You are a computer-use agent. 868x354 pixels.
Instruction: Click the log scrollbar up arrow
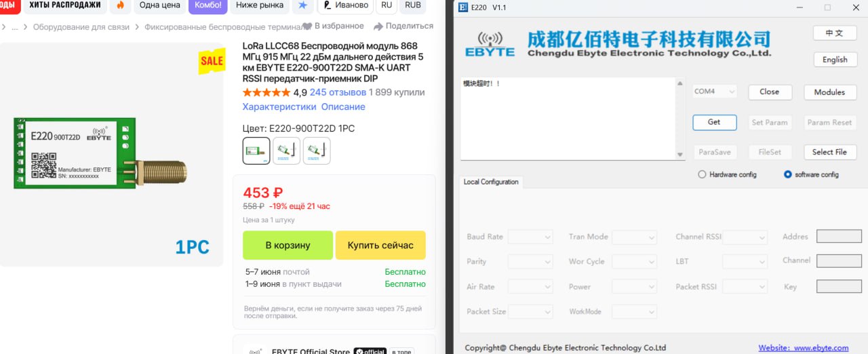click(680, 83)
